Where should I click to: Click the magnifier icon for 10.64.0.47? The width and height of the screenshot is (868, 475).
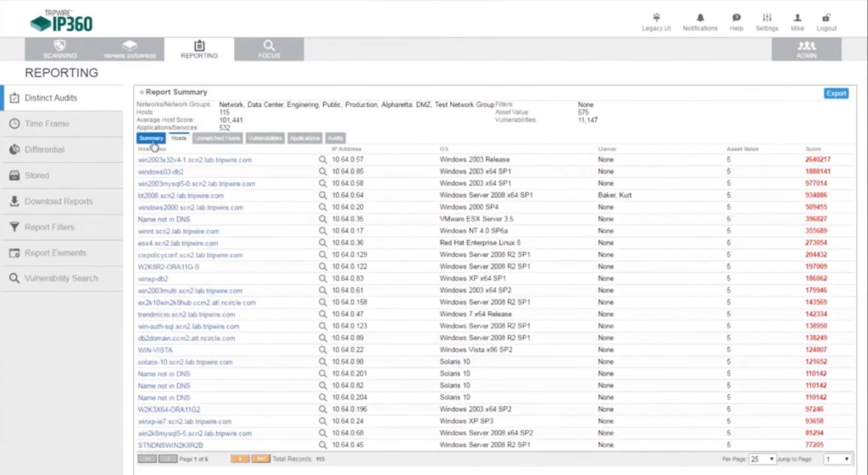323,315
